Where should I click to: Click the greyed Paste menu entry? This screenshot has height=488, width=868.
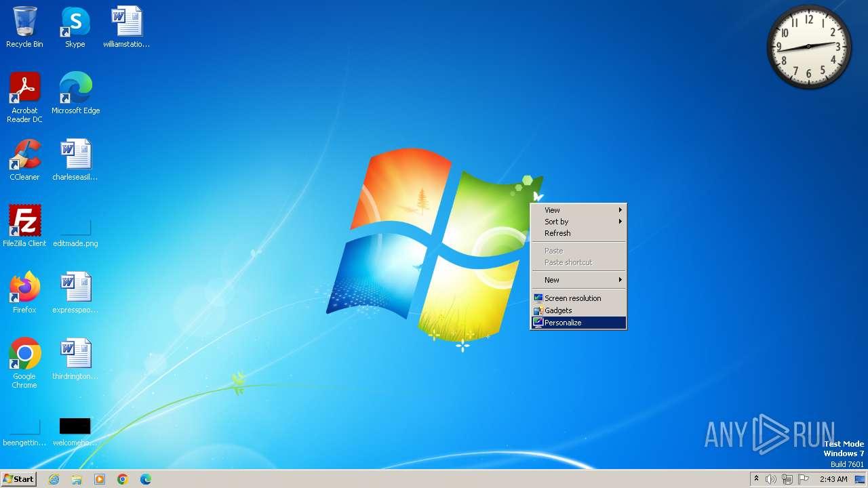tap(578, 251)
